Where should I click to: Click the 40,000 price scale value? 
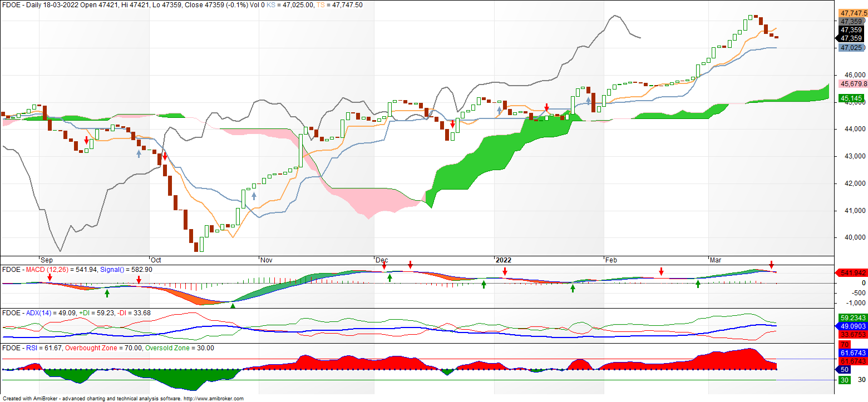point(854,237)
